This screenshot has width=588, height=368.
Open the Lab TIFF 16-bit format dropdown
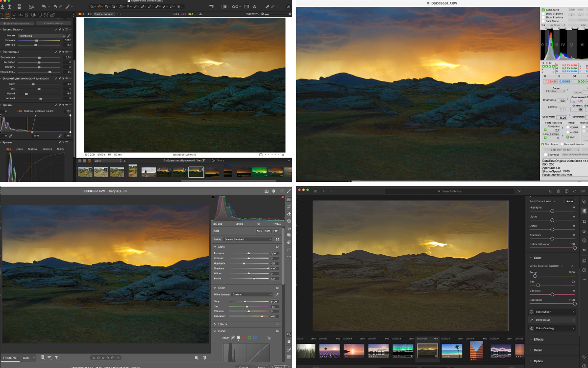[562, 149]
